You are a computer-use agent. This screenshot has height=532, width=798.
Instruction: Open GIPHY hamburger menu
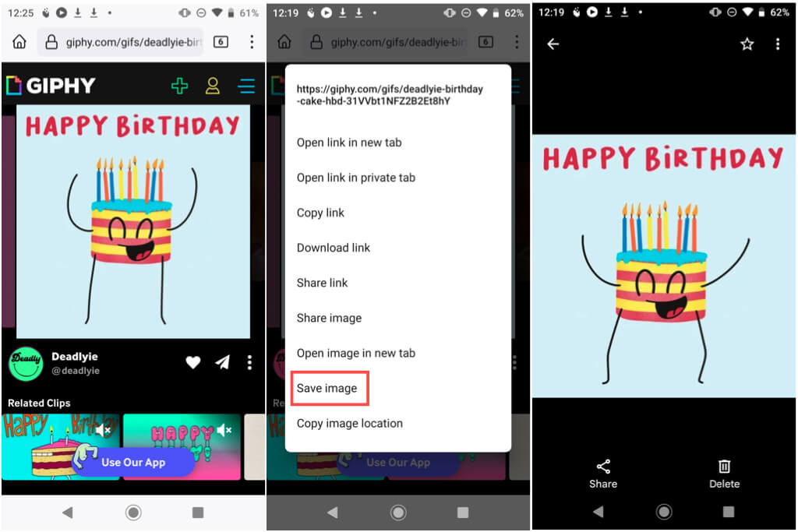click(x=246, y=86)
